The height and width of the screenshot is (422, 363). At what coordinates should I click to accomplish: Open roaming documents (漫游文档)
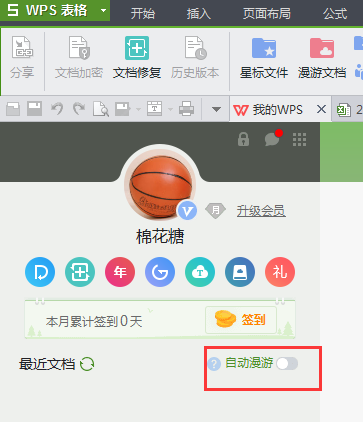coord(322,57)
